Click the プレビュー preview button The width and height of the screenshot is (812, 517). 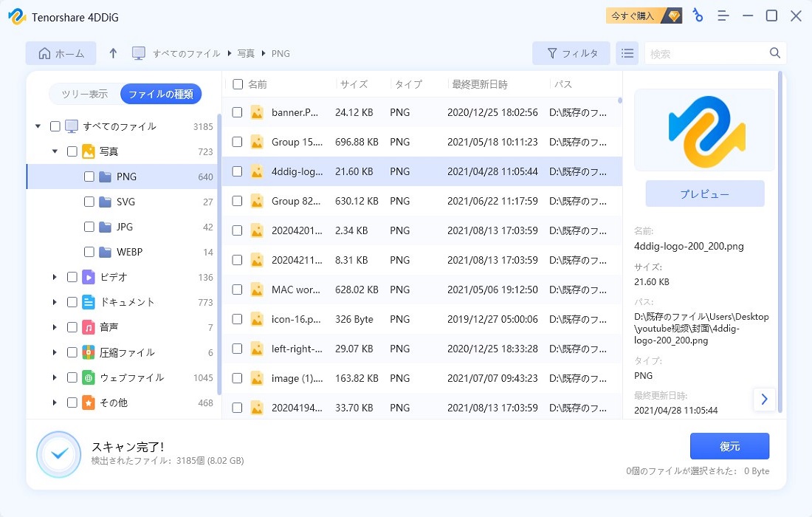coord(705,194)
